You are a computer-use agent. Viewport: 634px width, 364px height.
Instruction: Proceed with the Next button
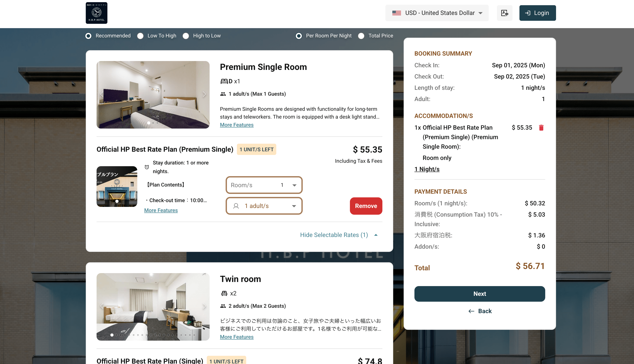(x=479, y=294)
